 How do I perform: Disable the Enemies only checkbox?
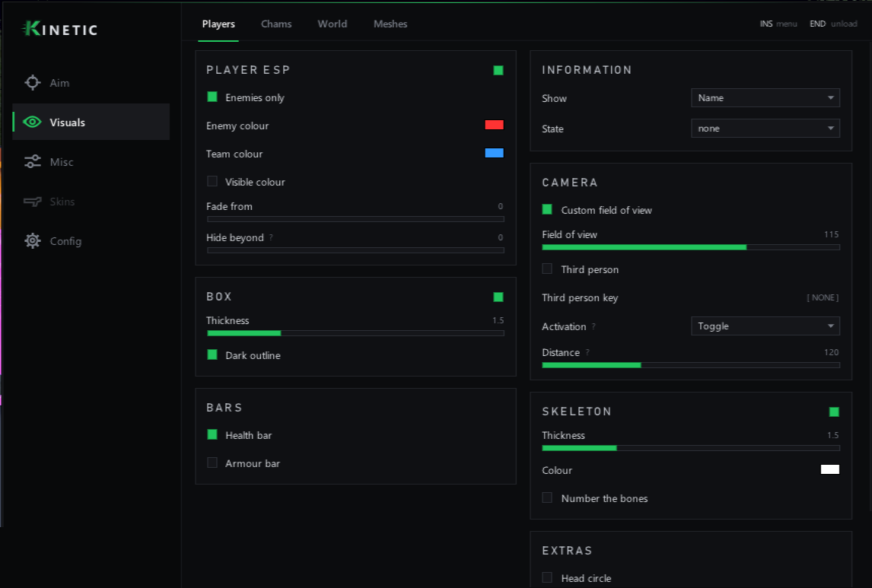coord(212,97)
